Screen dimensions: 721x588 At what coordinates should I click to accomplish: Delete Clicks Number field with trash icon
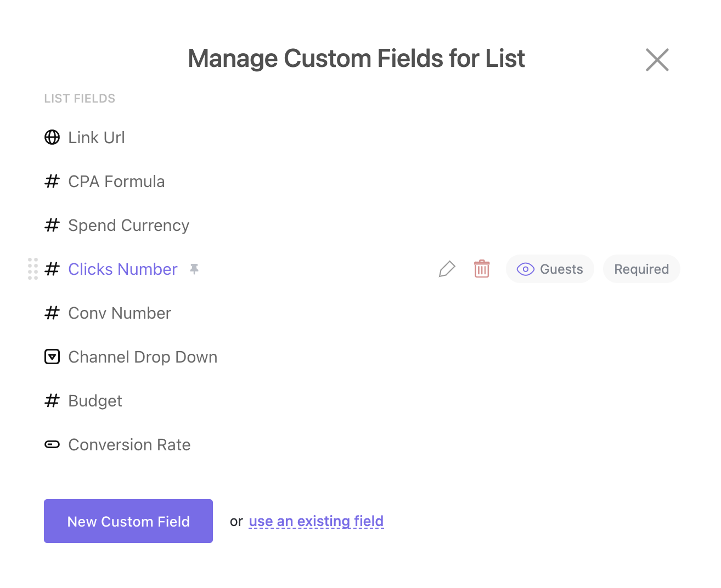coord(481,269)
